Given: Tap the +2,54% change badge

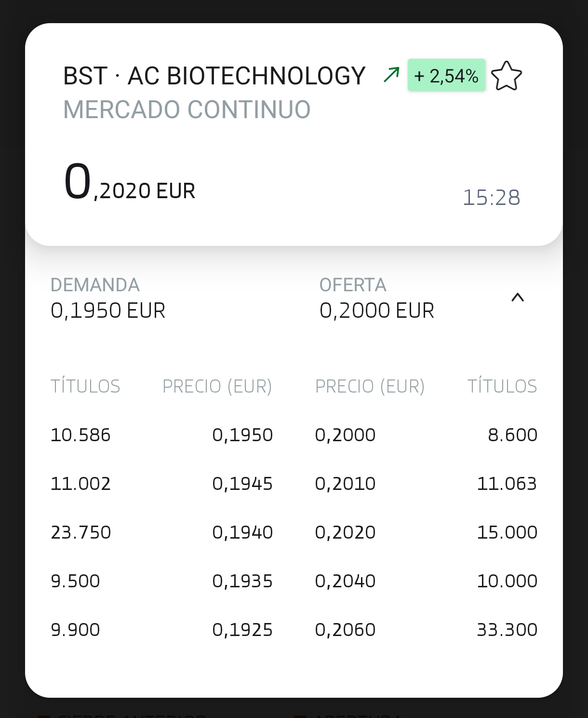Looking at the screenshot, I should [446, 76].
